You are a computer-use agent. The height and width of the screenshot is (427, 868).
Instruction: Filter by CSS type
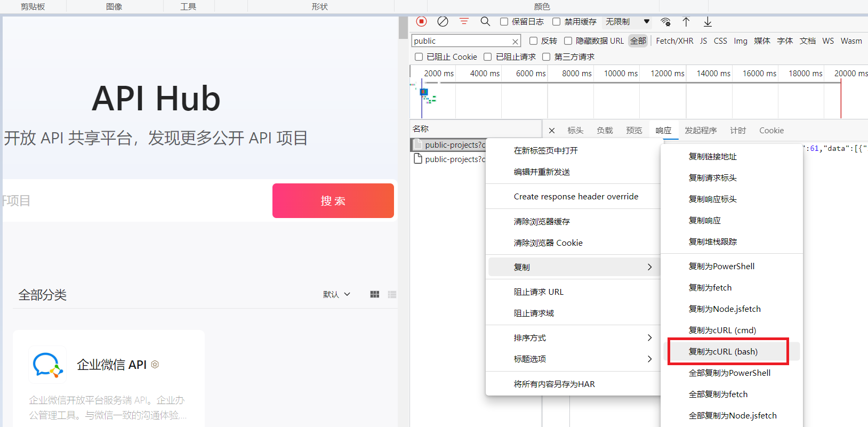point(720,41)
